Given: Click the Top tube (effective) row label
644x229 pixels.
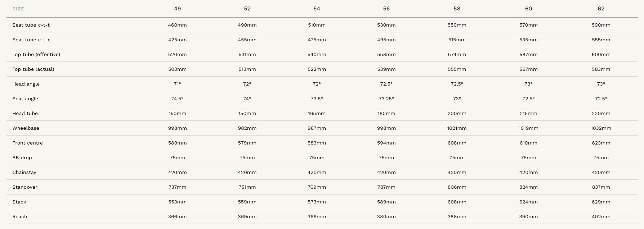Looking at the screenshot, I should [36, 54].
